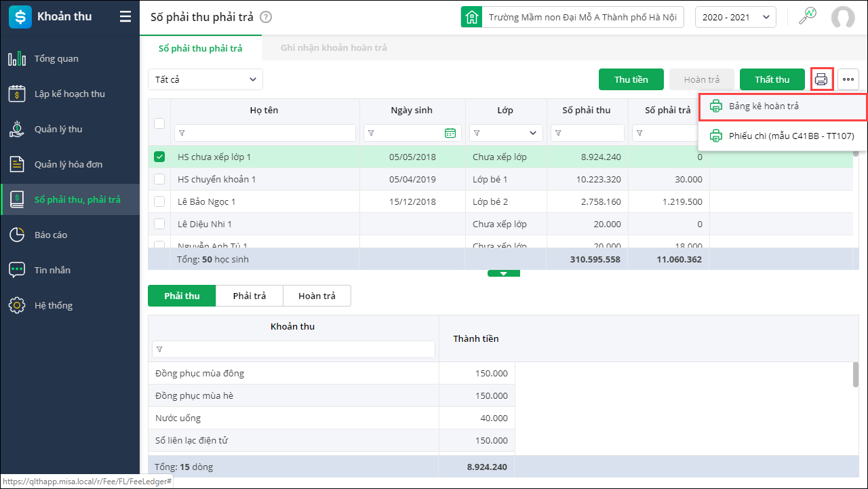
Task: Type in the Họ tên filter field
Action: [269, 133]
